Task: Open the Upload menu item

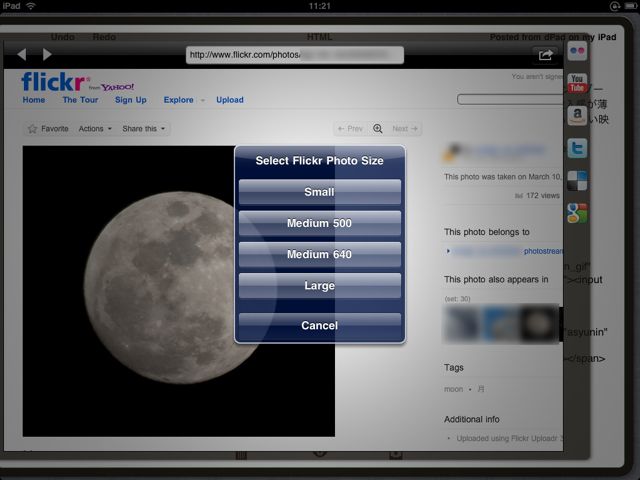Action: tap(230, 100)
